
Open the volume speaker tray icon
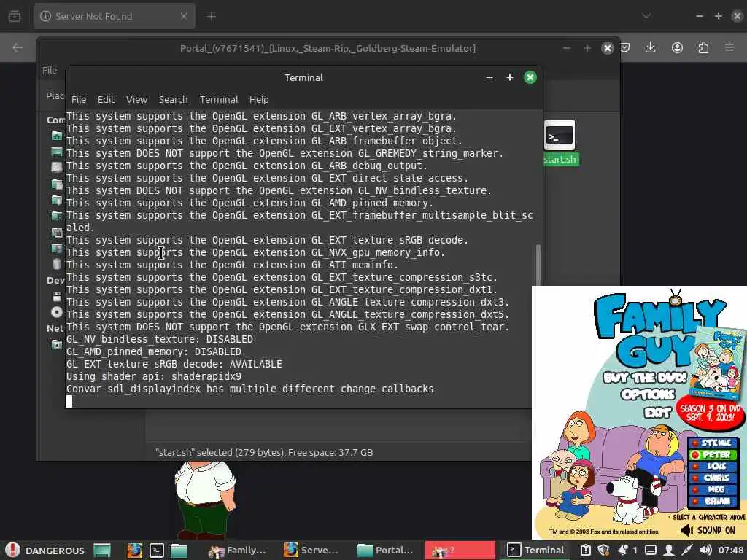pyautogui.click(x=705, y=551)
